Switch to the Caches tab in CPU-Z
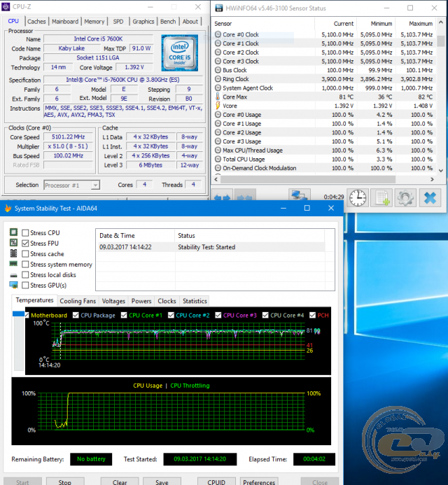The height and width of the screenshot is (485, 448). [x=36, y=21]
